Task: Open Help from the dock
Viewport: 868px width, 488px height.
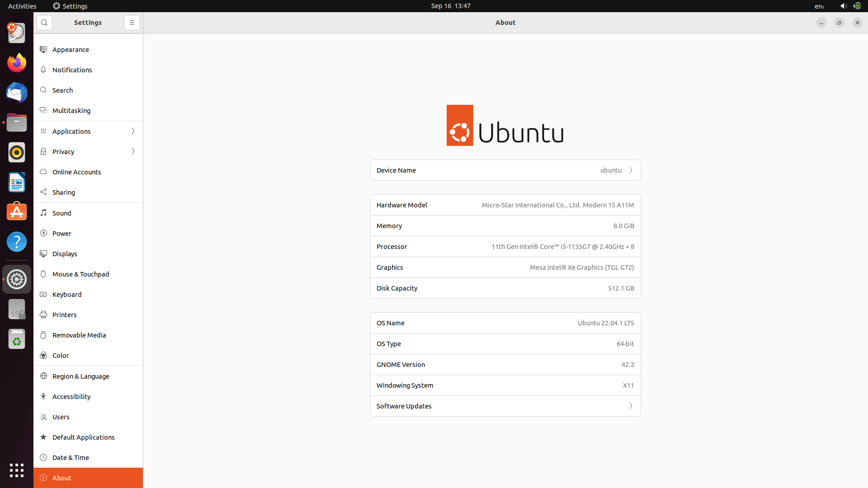Action: tap(17, 242)
